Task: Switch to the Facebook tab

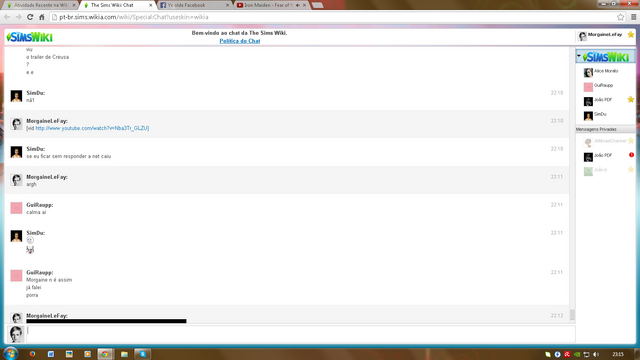Action: 194,5
